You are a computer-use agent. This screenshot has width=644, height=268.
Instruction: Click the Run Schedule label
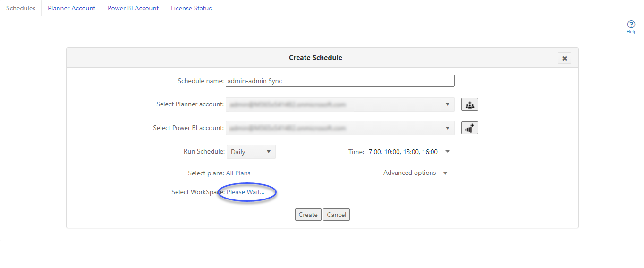(x=204, y=152)
